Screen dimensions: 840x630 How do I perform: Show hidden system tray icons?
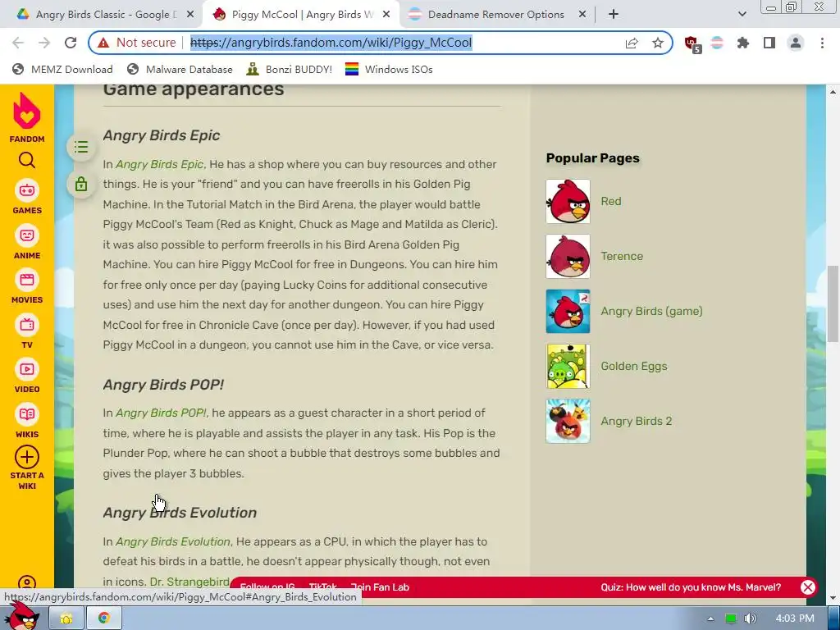tap(710, 619)
